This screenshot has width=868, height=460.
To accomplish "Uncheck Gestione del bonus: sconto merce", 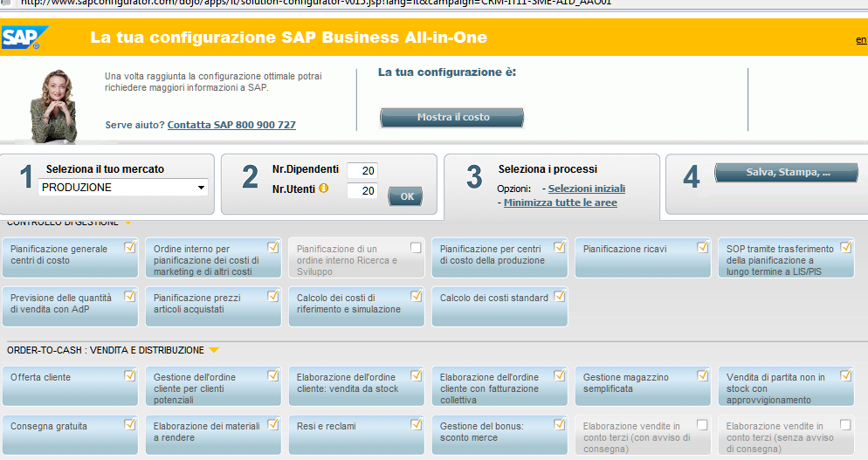I will pos(559,424).
